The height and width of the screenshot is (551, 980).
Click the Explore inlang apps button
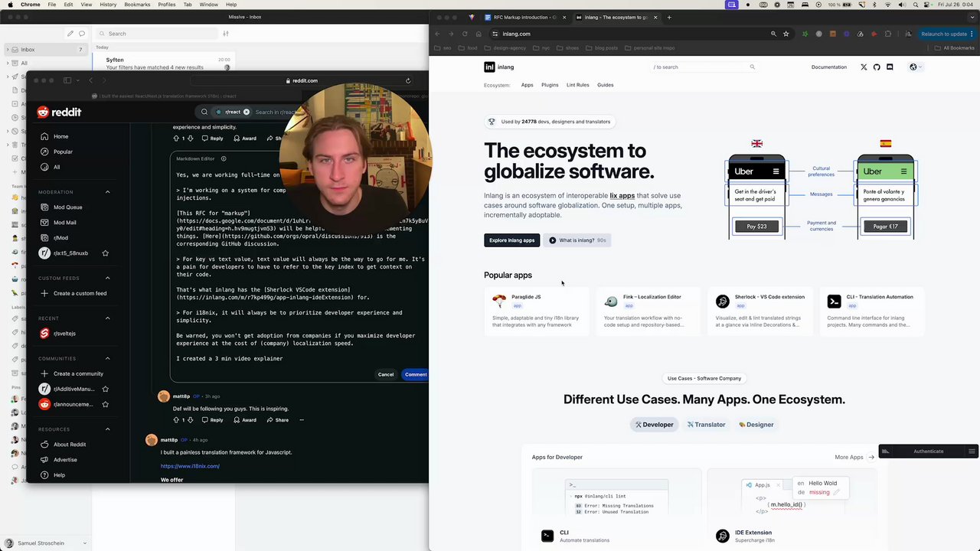point(511,240)
